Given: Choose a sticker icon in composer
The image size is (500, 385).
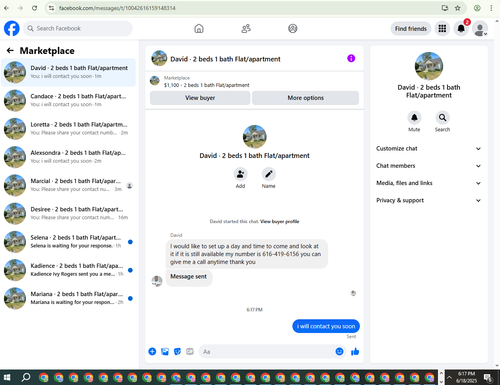Looking at the screenshot, I should (x=177, y=351).
